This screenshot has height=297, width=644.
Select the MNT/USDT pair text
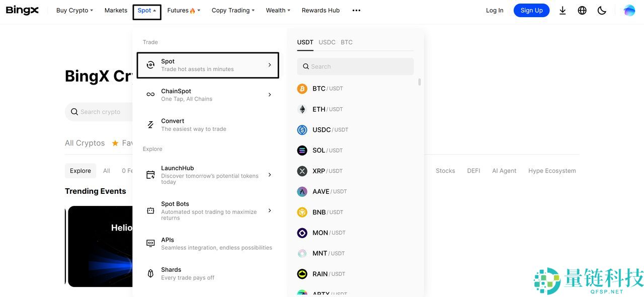pos(329,254)
